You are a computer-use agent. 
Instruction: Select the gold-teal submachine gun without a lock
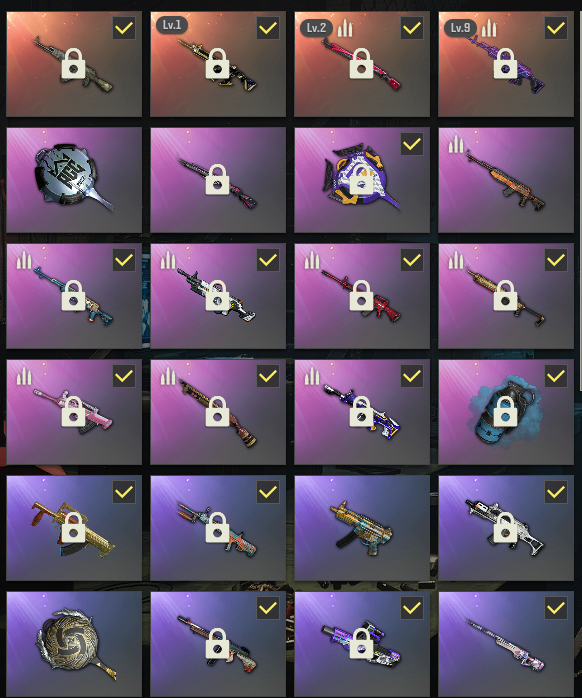[x=362, y=528]
